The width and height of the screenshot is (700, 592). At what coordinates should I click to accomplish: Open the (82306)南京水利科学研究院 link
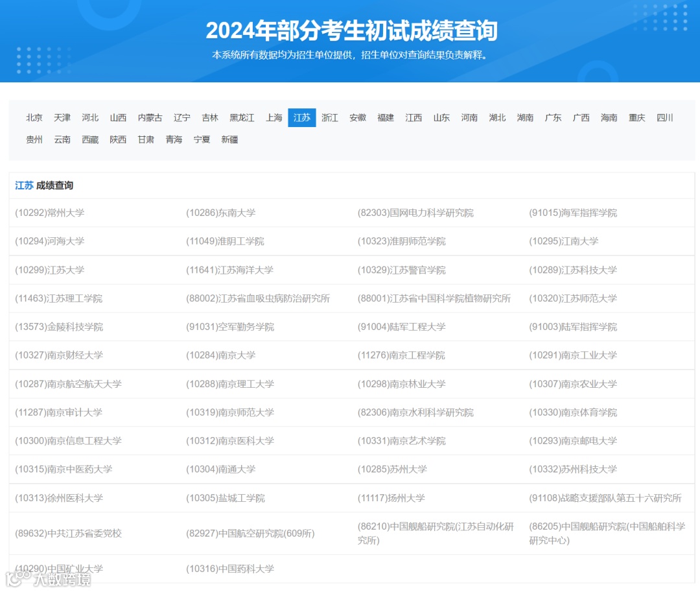415,412
